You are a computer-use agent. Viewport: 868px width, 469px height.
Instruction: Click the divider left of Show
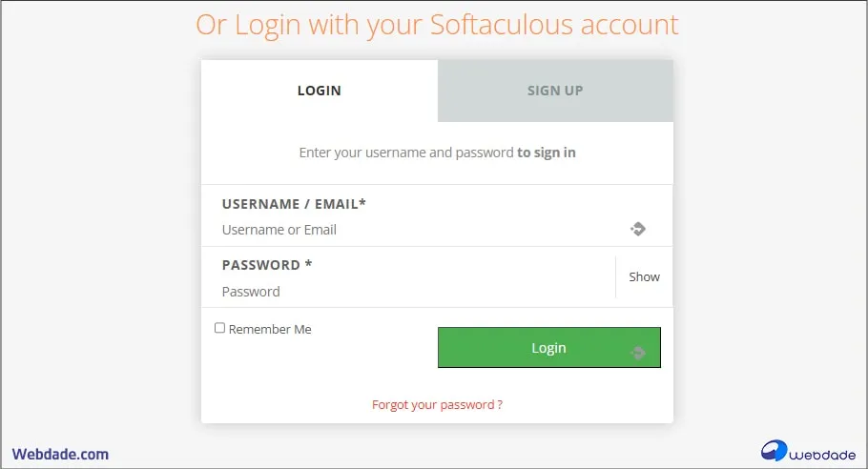click(616, 276)
